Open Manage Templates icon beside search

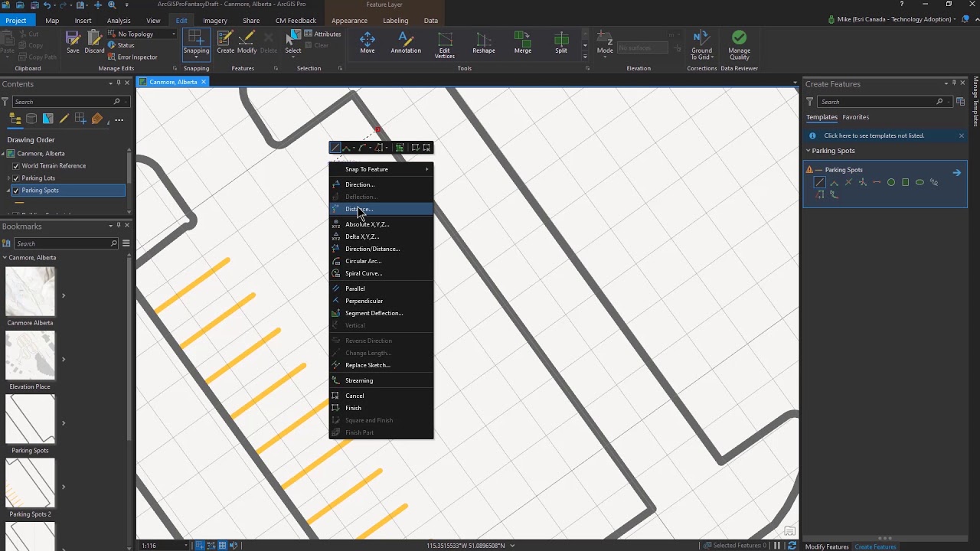960,102
